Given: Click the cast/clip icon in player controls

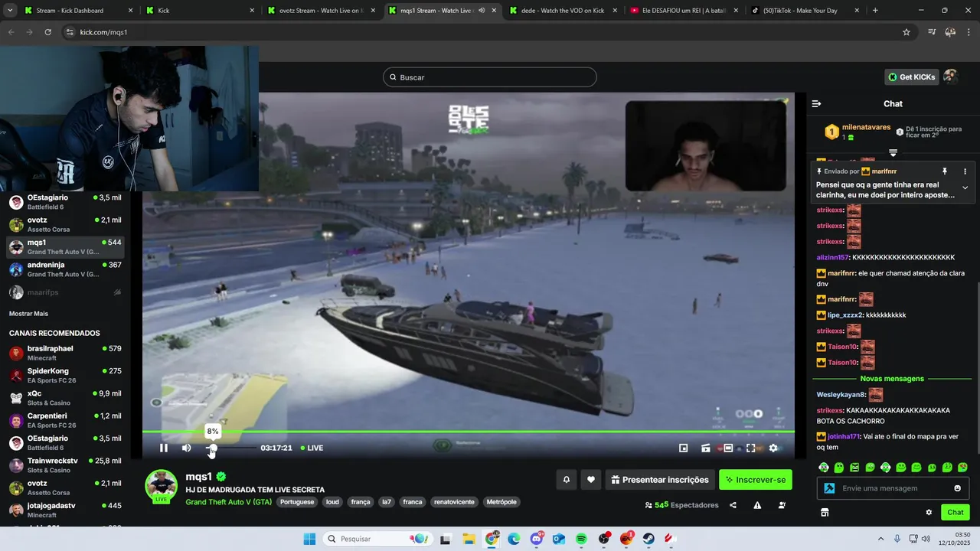Looking at the screenshot, I should coord(706,448).
